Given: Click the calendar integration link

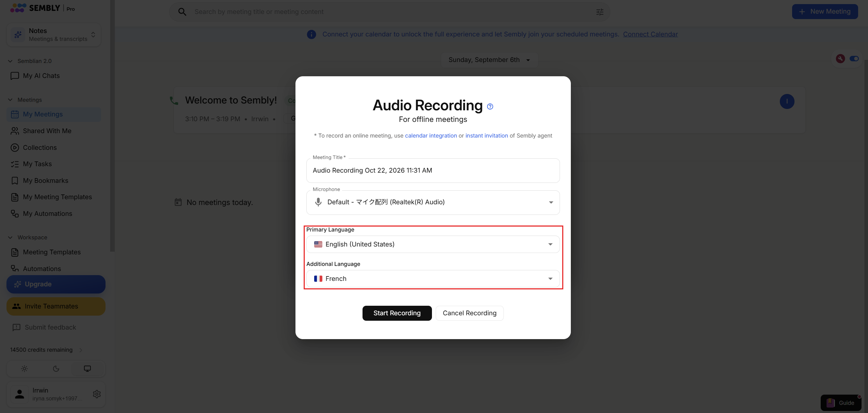Looking at the screenshot, I should 431,136.
